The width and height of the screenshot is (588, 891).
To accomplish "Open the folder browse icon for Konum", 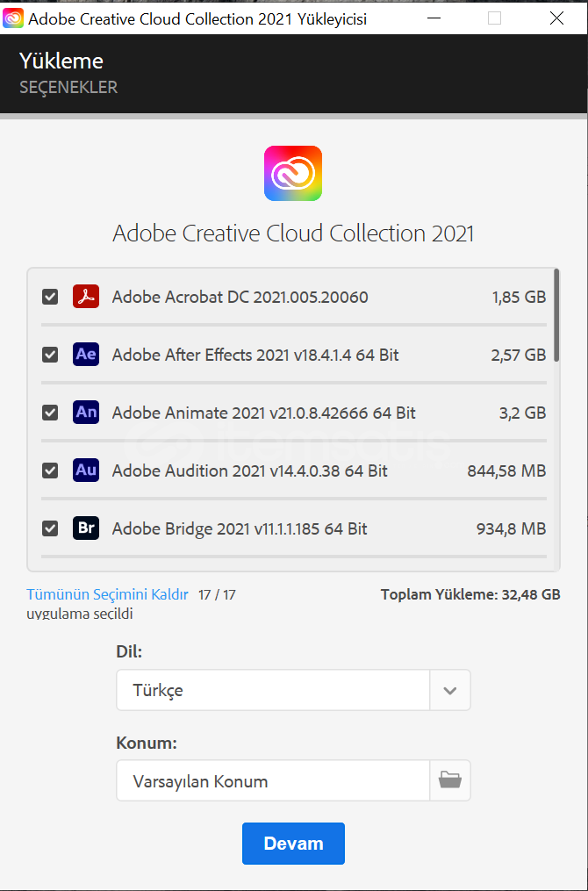I will point(450,780).
